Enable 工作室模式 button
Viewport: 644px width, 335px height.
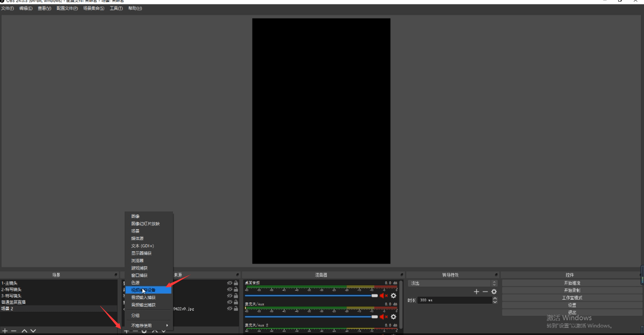[x=572, y=298]
